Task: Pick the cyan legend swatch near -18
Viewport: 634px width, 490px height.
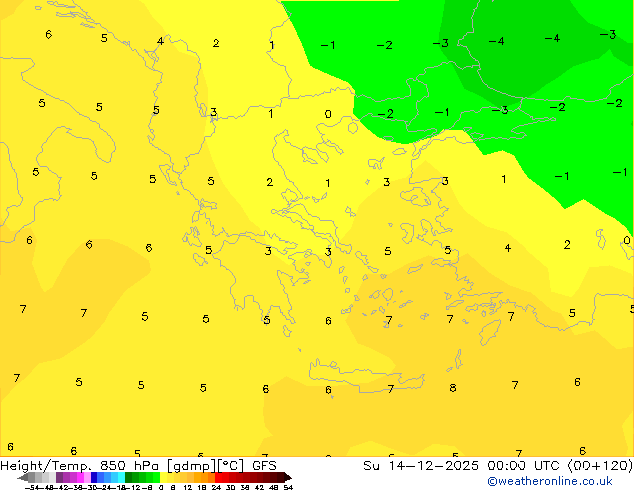Action: point(121,477)
